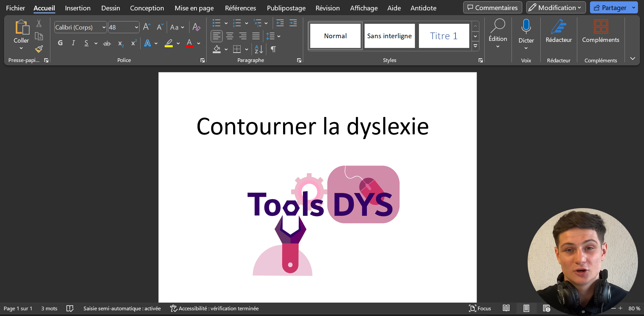Screen dimensions: 644x316
Task: Align text to the right
Action: coord(243,36)
